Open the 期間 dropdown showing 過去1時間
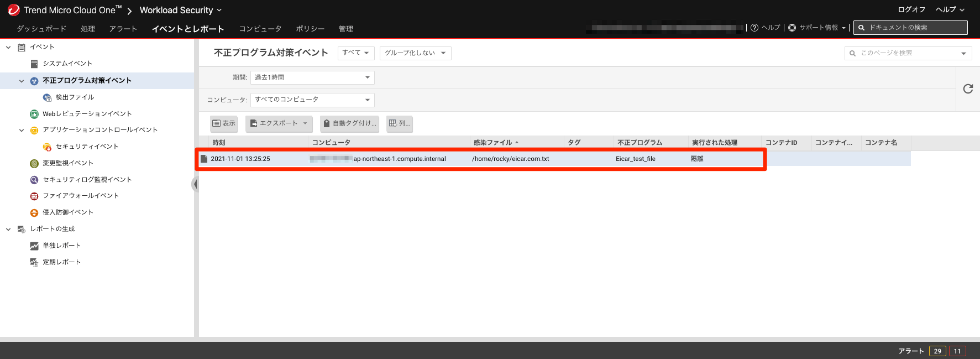Image resolution: width=980 pixels, height=359 pixels. point(312,77)
